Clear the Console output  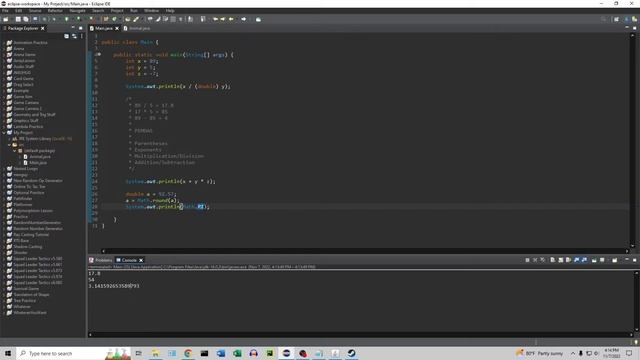click(x=553, y=260)
